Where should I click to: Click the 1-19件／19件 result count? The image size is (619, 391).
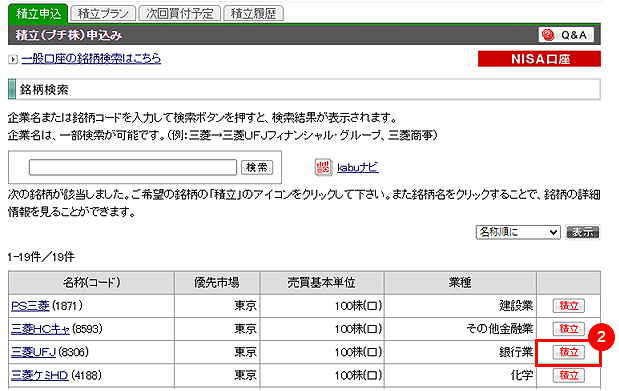41,257
